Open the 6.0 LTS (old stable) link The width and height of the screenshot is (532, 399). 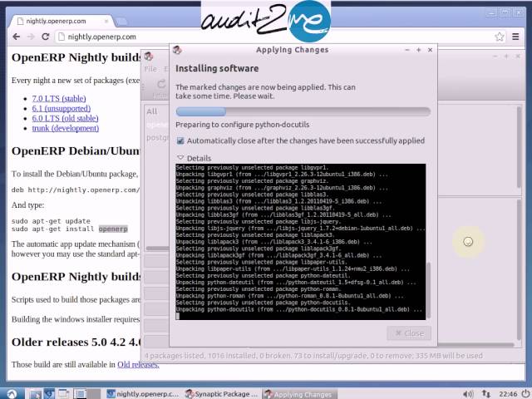pyautogui.click(x=65, y=118)
